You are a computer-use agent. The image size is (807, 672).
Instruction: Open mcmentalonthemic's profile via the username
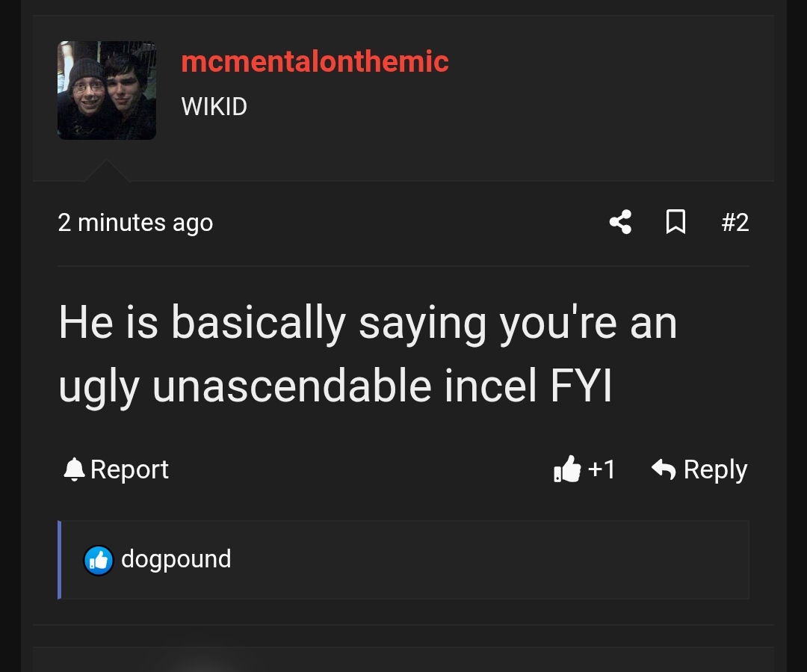click(x=315, y=61)
